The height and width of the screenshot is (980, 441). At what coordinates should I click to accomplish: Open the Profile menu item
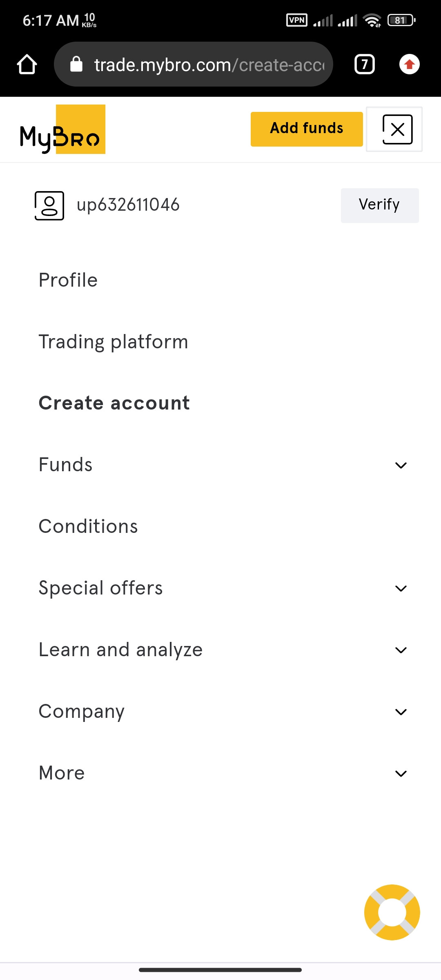point(68,280)
